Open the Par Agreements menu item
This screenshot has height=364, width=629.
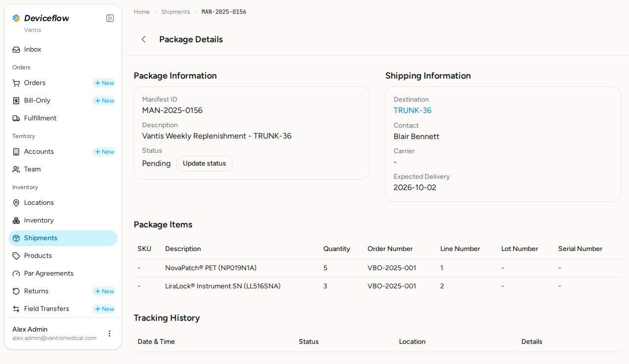[63, 274]
